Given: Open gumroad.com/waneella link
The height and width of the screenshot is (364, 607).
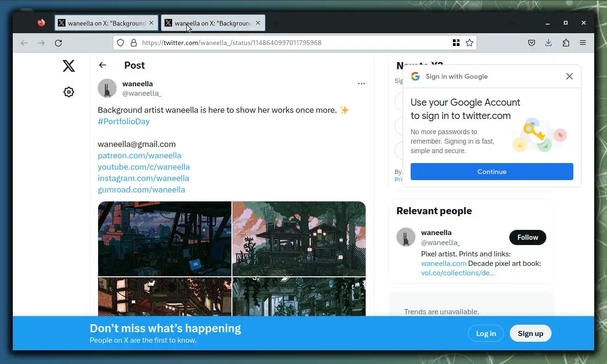Looking at the screenshot, I should (x=141, y=190).
